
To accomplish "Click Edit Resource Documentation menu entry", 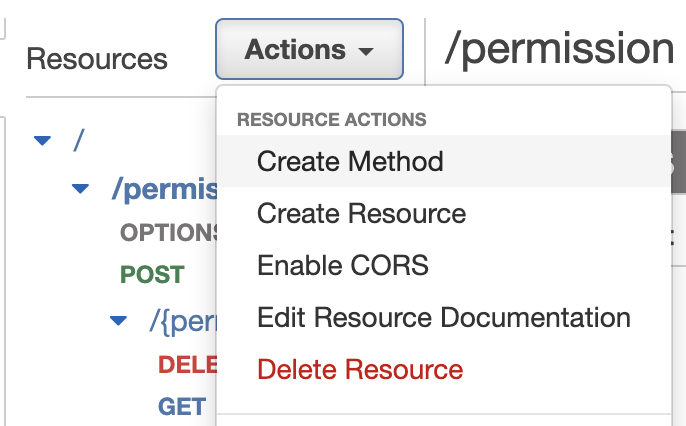I will [443, 318].
